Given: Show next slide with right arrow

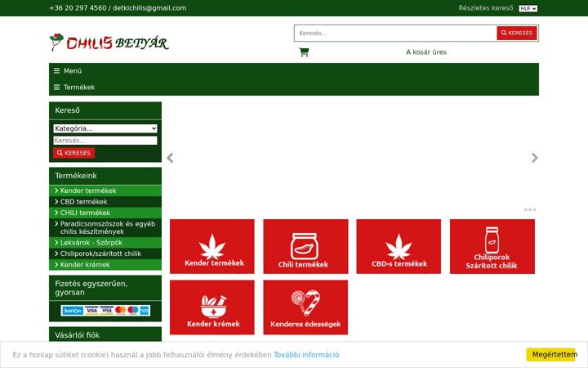Looking at the screenshot, I should click(x=534, y=158).
